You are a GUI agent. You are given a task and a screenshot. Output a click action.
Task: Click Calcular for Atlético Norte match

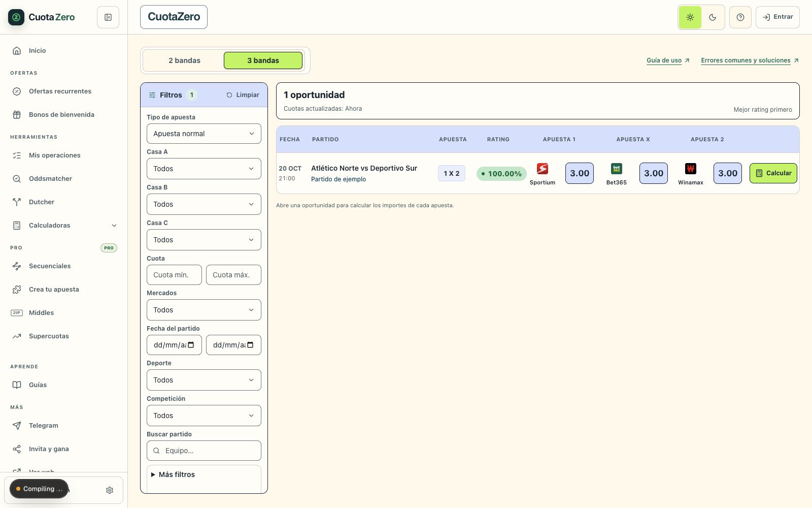(x=773, y=173)
